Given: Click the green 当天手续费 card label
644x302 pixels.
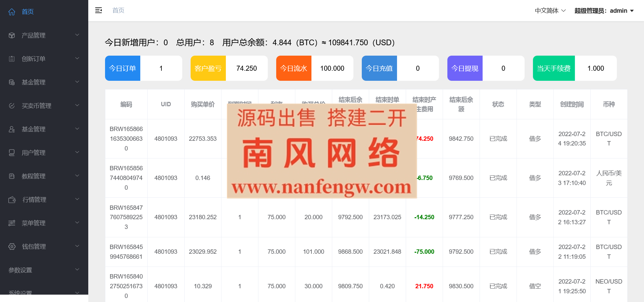Looking at the screenshot, I should pyautogui.click(x=554, y=68).
